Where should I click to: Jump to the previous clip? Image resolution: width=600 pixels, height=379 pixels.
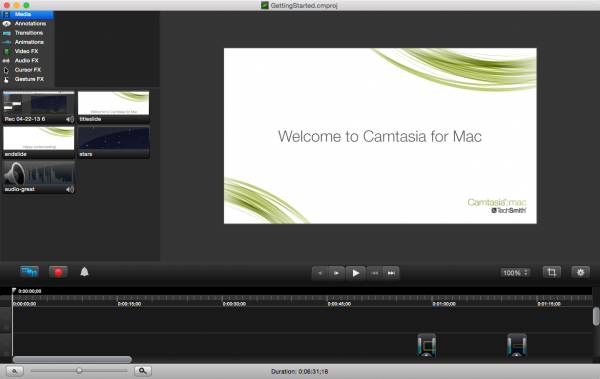[375, 273]
